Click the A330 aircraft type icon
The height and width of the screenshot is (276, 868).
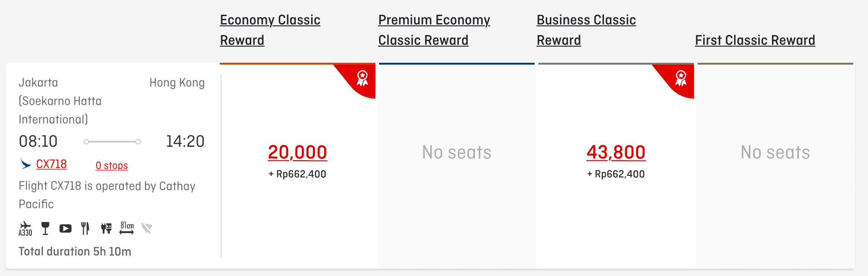click(x=25, y=228)
